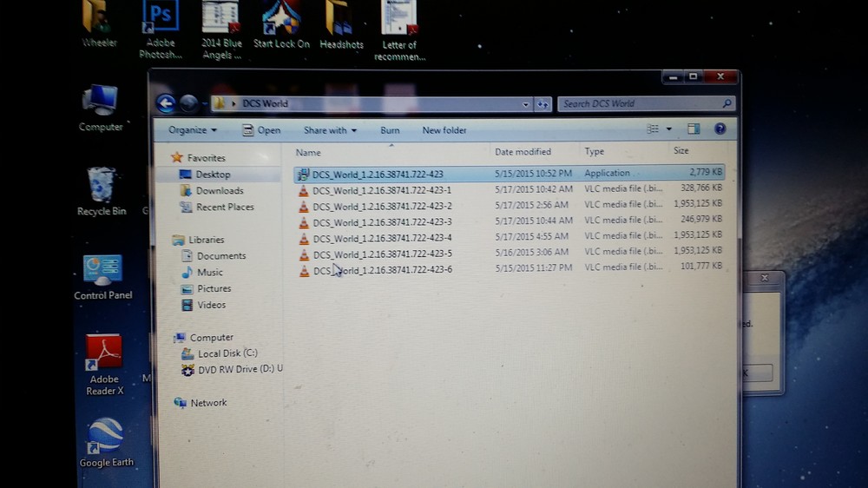Click the VLC cone icon of file 423-1
This screenshot has width=868, height=488.
pos(303,190)
